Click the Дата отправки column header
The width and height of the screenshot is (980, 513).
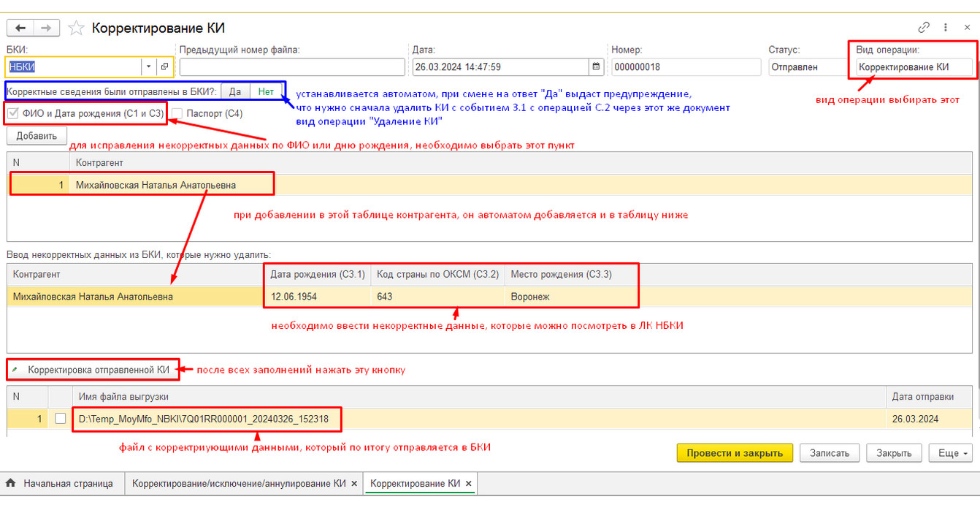click(x=929, y=396)
